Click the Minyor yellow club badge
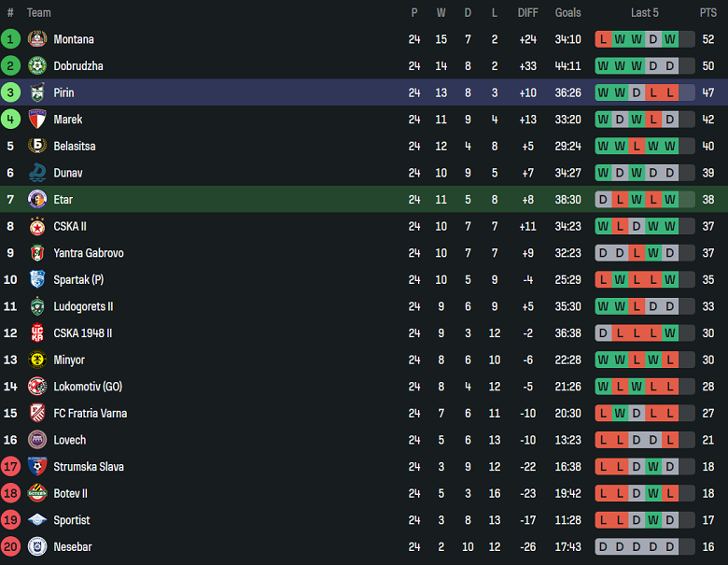The height and width of the screenshot is (565, 728). 37,360
